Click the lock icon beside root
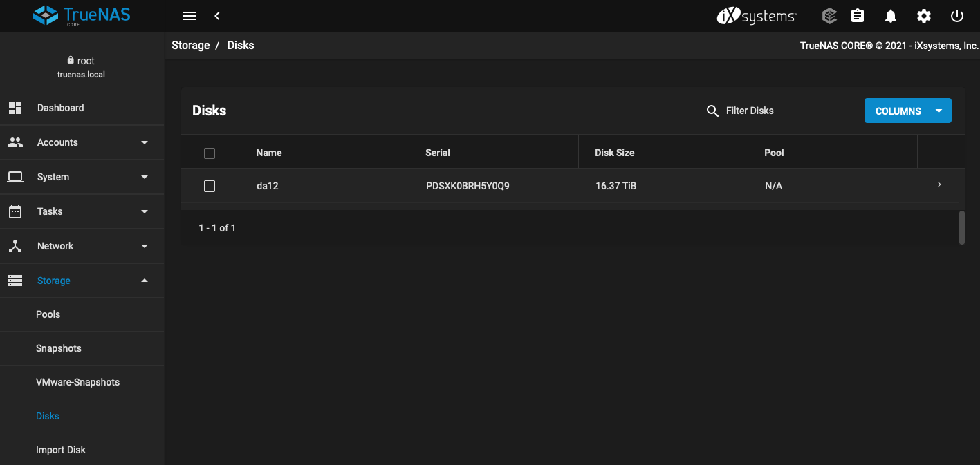Image resolution: width=980 pixels, height=465 pixels. click(71, 60)
